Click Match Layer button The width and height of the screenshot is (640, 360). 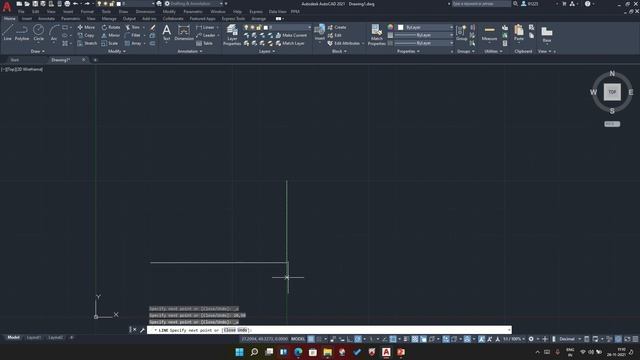point(290,43)
